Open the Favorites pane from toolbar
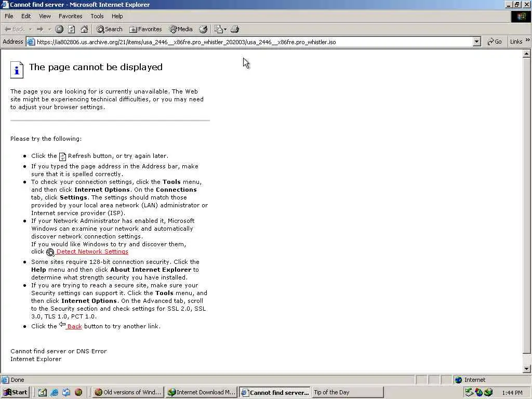Screen dimensions: 532x399 146,29
